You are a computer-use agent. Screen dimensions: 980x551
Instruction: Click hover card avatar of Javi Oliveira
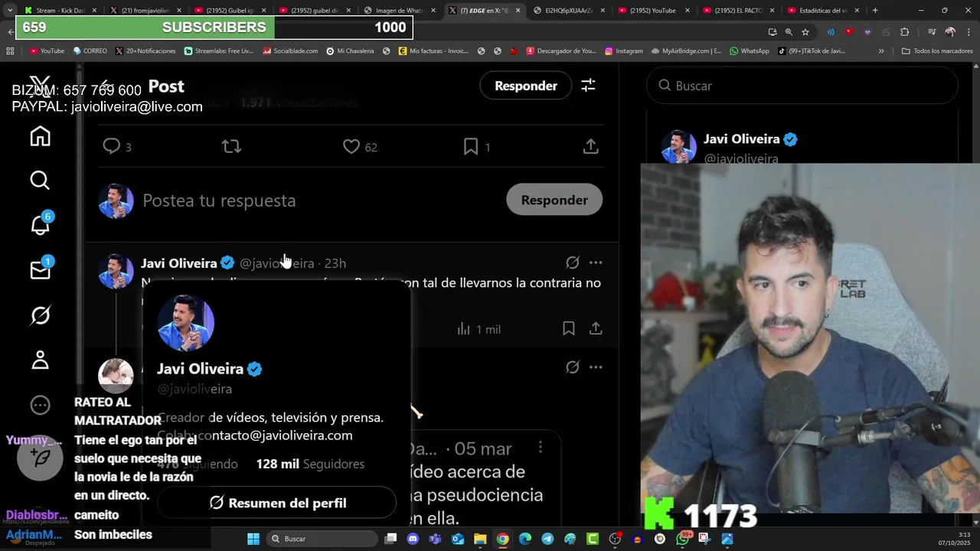click(186, 323)
